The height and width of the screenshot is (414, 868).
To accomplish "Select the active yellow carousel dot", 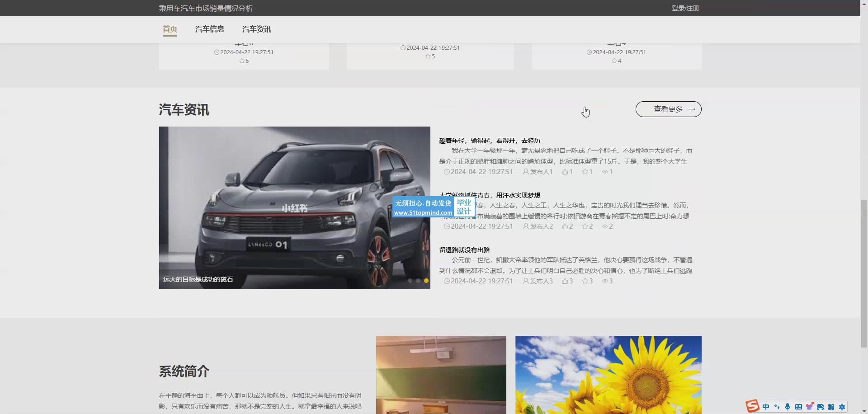I will 426,281.
